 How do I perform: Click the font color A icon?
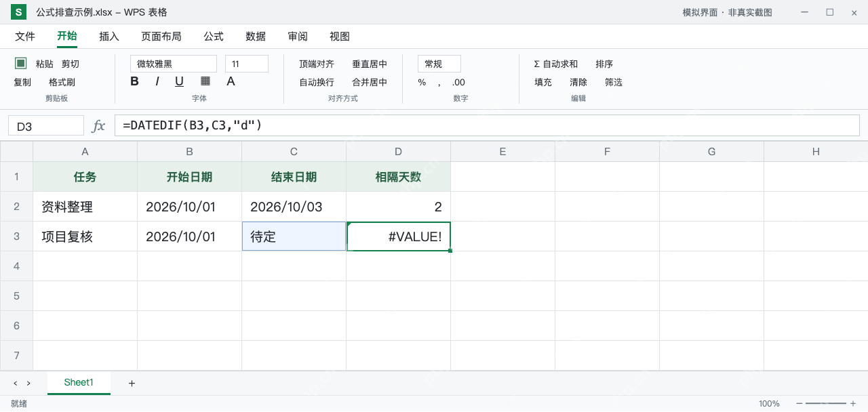(231, 81)
